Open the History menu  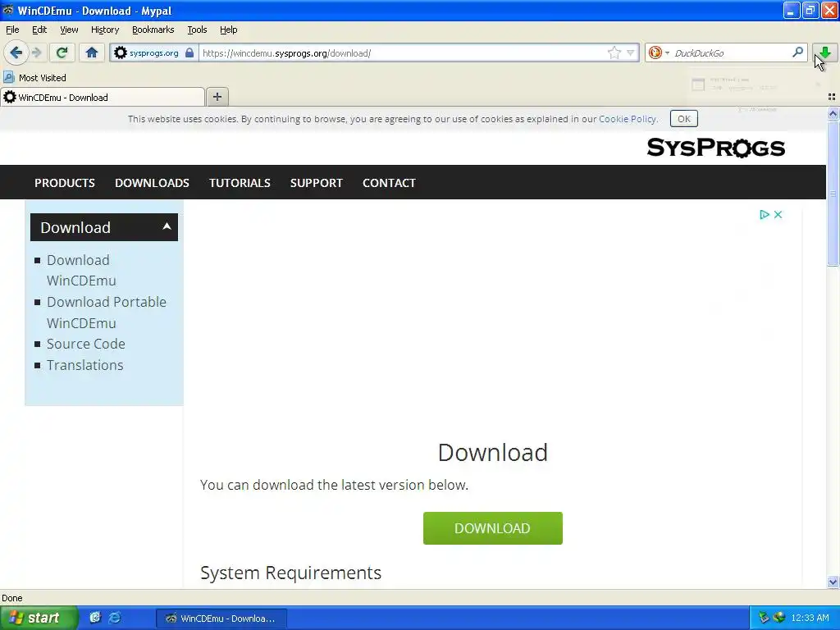pos(104,30)
